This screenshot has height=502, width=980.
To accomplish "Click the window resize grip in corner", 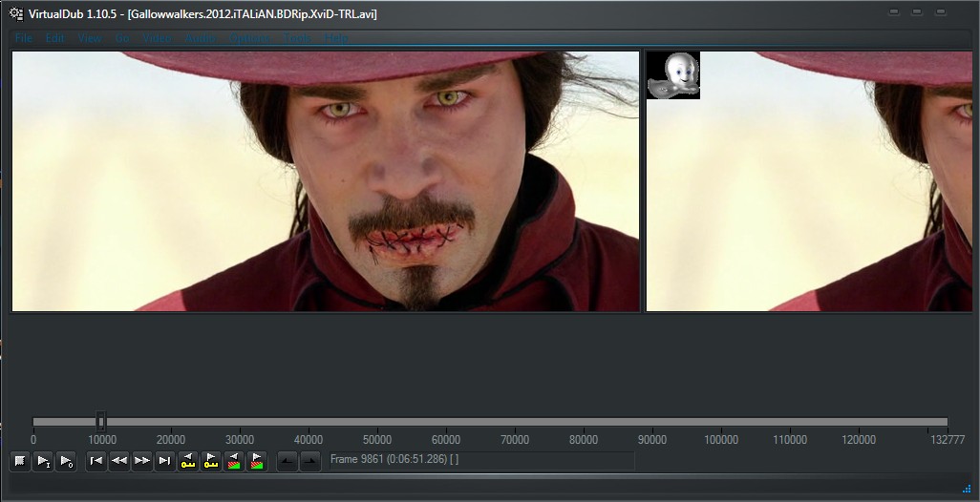I will click(x=967, y=489).
